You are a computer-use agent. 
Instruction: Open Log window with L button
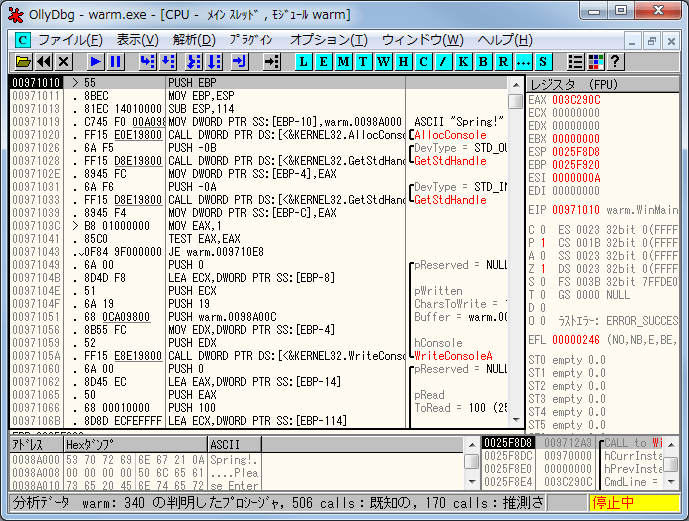303,62
